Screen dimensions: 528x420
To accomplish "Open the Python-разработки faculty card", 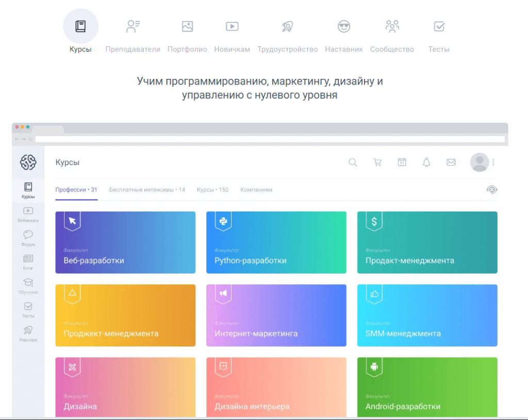I will pyautogui.click(x=276, y=242).
